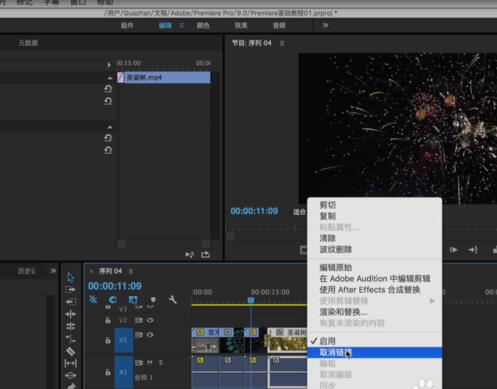Toggle lock on V1 track

click(108, 340)
